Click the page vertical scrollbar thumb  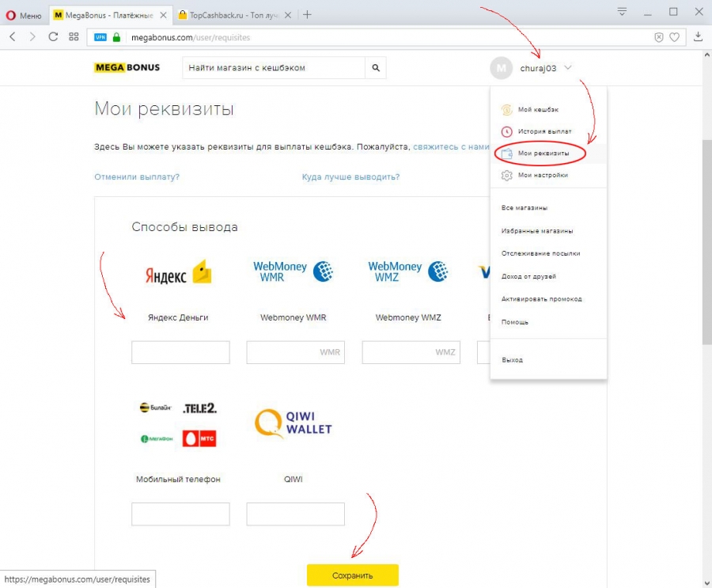pos(707,241)
